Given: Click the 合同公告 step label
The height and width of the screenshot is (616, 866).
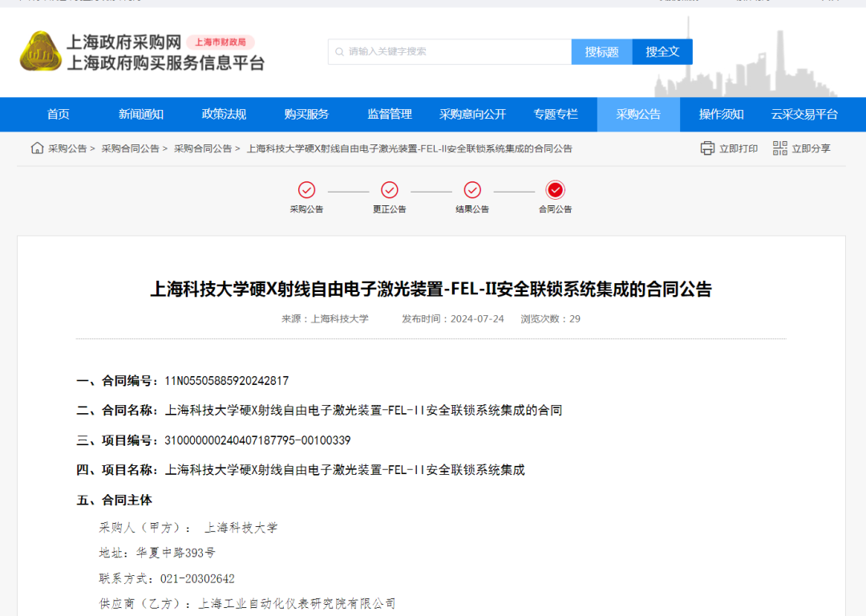Looking at the screenshot, I should [555, 209].
